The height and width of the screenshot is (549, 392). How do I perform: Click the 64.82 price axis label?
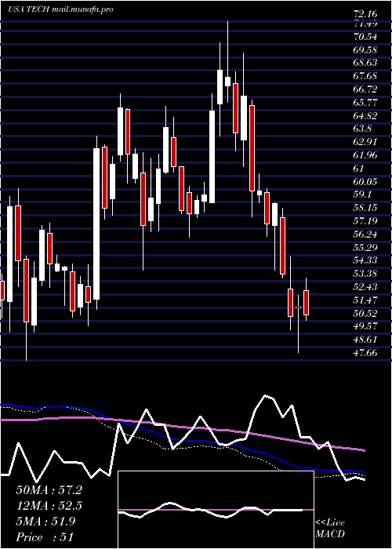click(365, 116)
